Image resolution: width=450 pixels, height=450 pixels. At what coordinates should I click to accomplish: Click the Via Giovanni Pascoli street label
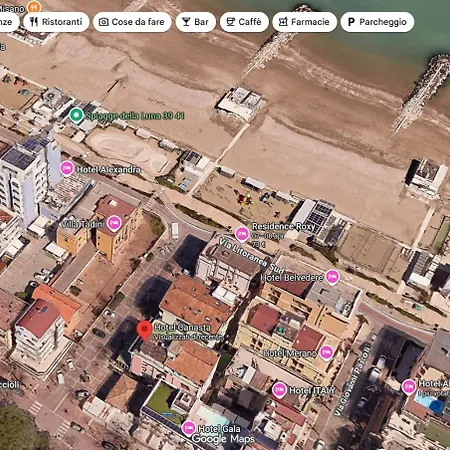pyautogui.click(x=352, y=381)
